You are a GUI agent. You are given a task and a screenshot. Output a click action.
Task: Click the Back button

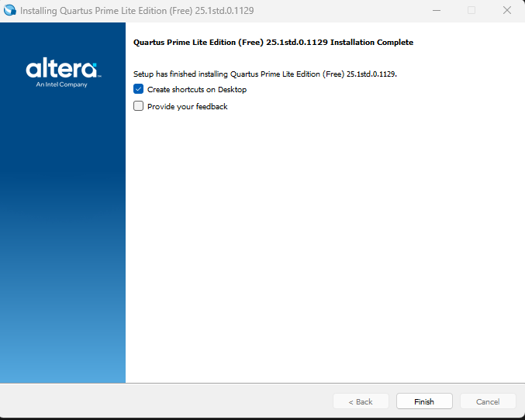click(x=361, y=401)
